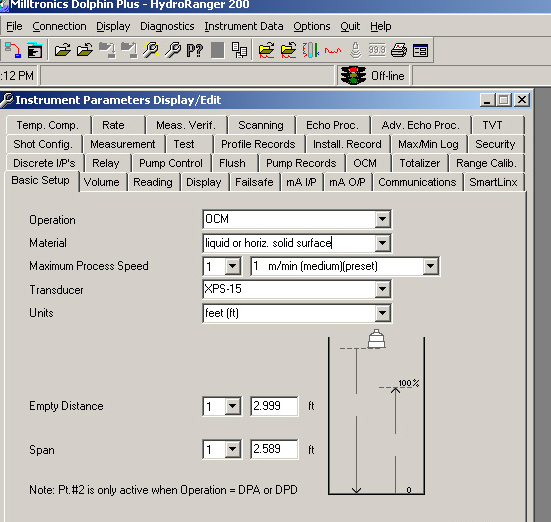Open the Options menu

pyautogui.click(x=312, y=26)
